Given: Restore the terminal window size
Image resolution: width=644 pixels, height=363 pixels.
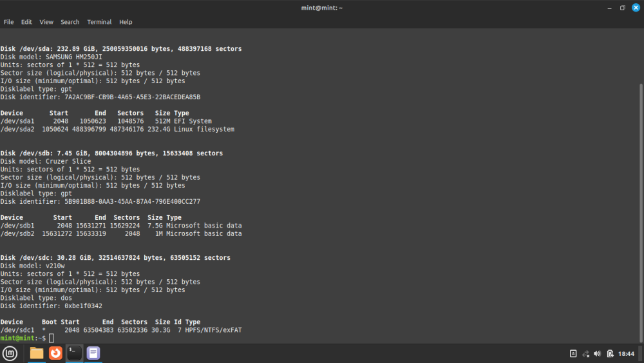Looking at the screenshot, I should pyautogui.click(x=622, y=8).
